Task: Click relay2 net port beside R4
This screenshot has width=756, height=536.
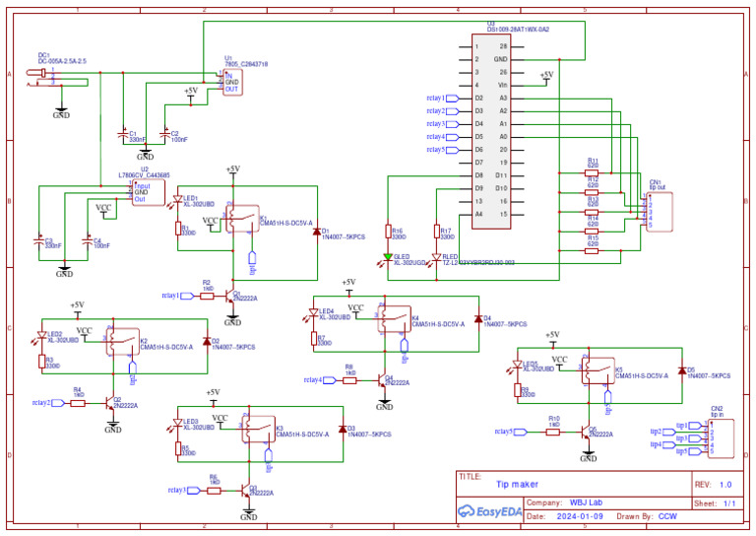Action: (x=48, y=403)
